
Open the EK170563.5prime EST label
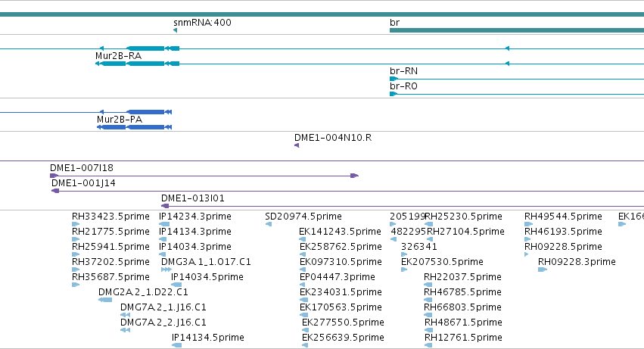pos(341,307)
